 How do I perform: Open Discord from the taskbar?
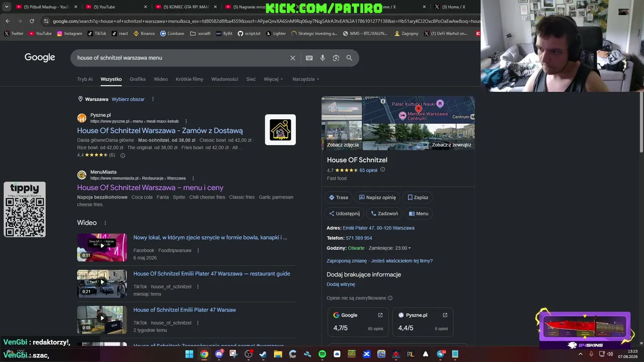[219, 354]
